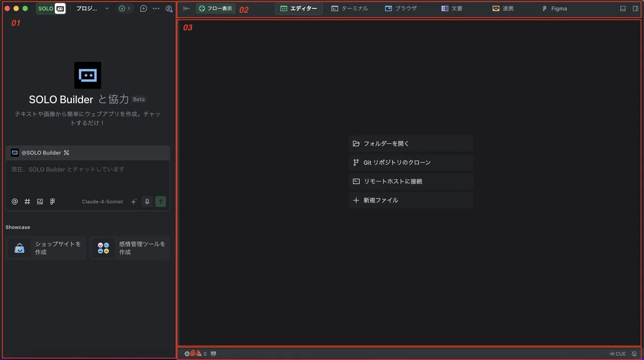Click the CUE indicator in status bar

(618, 354)
